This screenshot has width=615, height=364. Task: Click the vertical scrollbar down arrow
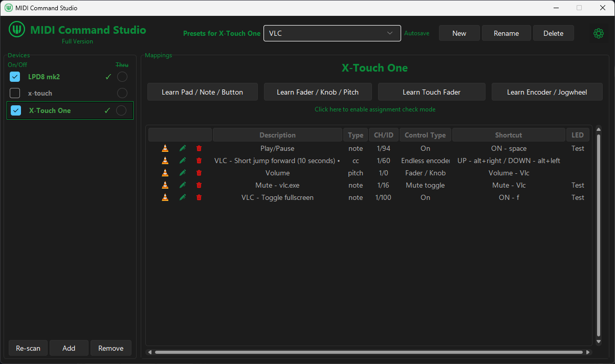(599, 342)
